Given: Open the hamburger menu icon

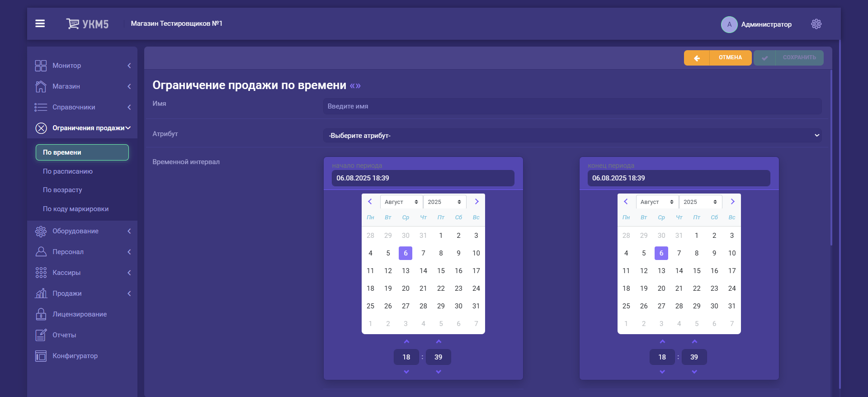Looking at the screenshot, I should [x=40, y=24].
